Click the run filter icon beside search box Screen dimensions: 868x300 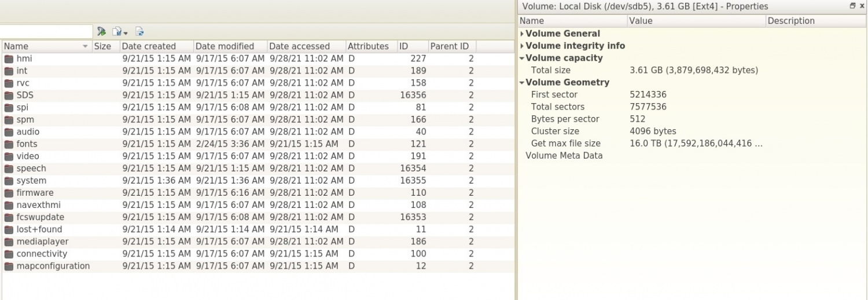(102, 32)
